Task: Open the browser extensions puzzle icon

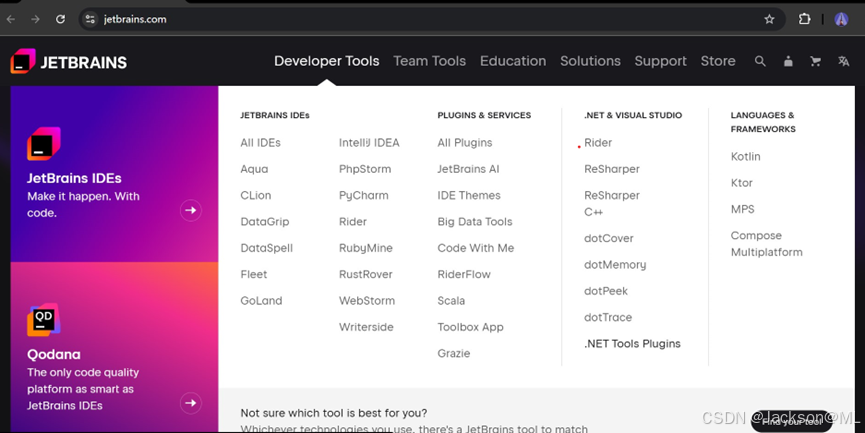Action: click(x=804, y=19)
